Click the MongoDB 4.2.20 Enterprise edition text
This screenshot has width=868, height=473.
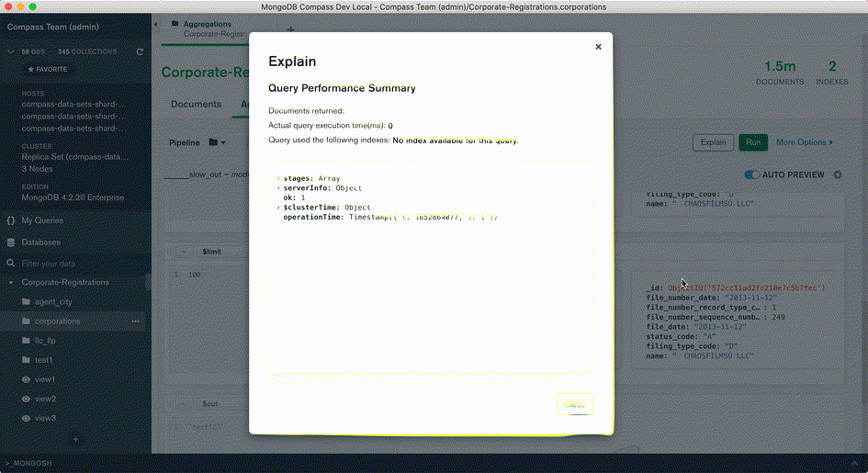(x=73, y=197)
